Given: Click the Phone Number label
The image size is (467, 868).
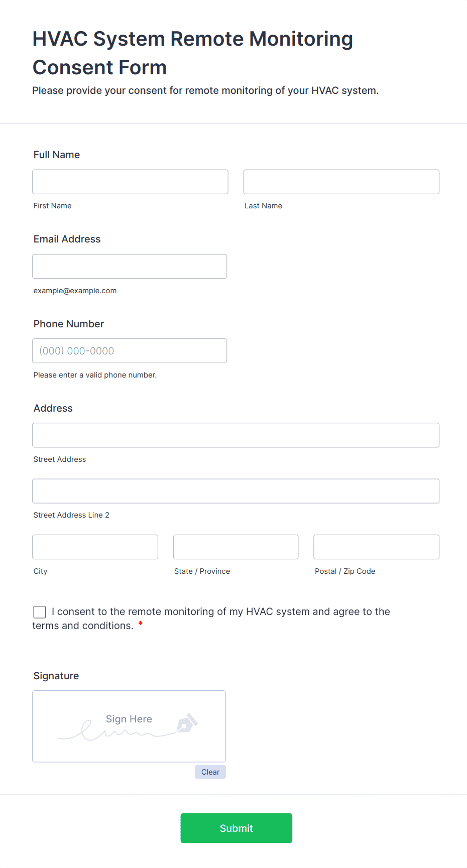Looking at the screenshot, I should [x=69, y=324].
